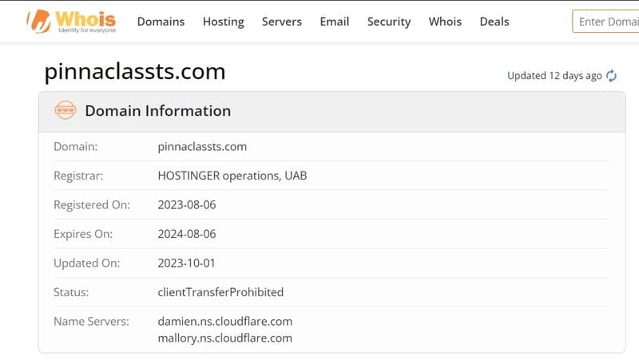Click the pinnaclassts.com page heading
639x364 pixels.
(x=135, y=72)
